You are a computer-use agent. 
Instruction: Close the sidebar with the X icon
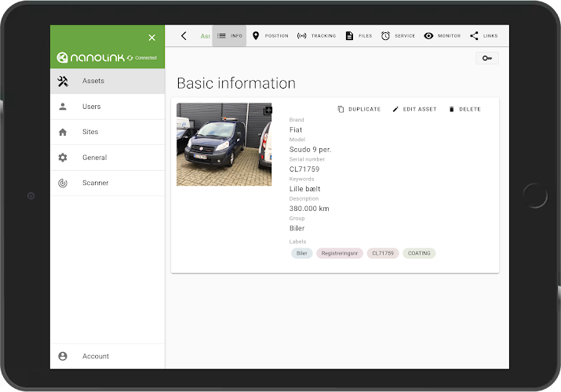(x=151, y=38)
